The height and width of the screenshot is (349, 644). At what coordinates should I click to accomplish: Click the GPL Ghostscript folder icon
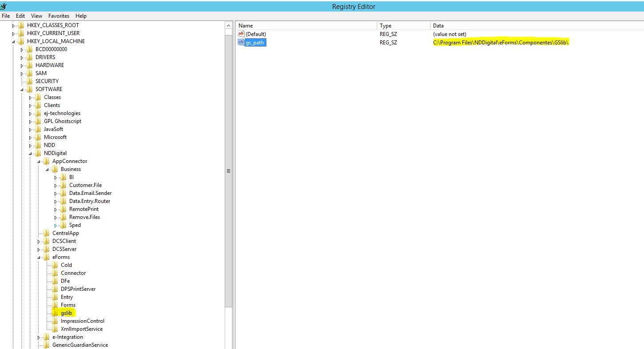pyautogui.click(x=38, y=121)
